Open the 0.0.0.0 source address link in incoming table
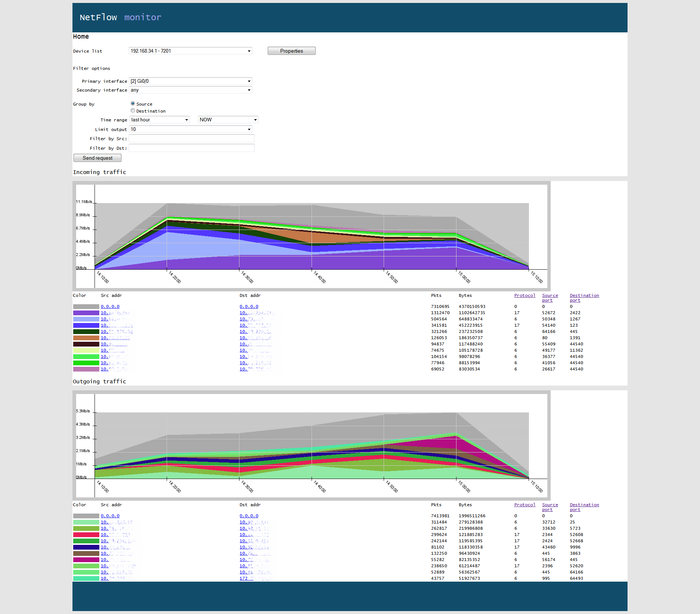This screenshot has height=614, width=700. [x=110, y=306]
